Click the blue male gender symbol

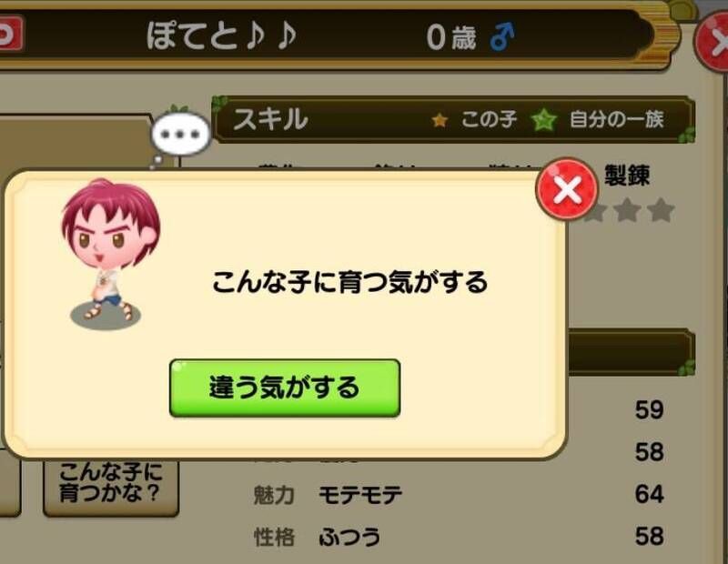coord(502,37)
